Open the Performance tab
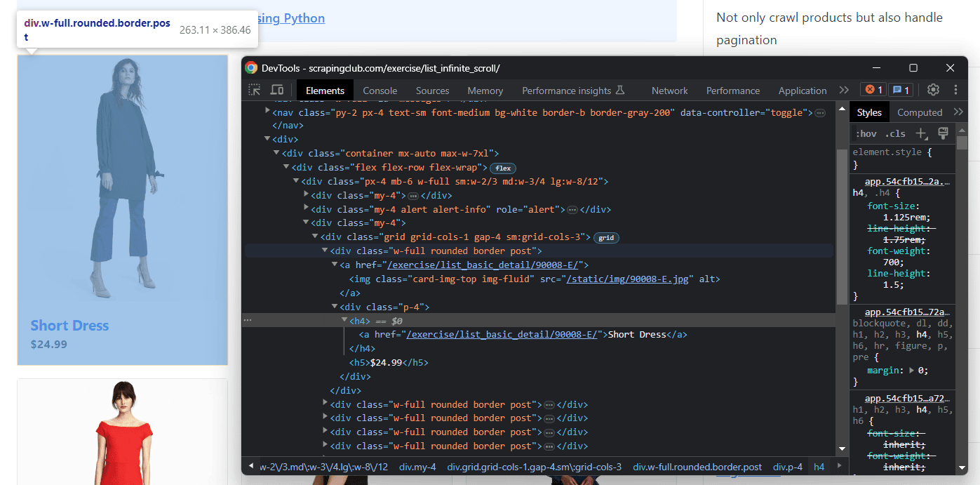 tap(733, 91)
